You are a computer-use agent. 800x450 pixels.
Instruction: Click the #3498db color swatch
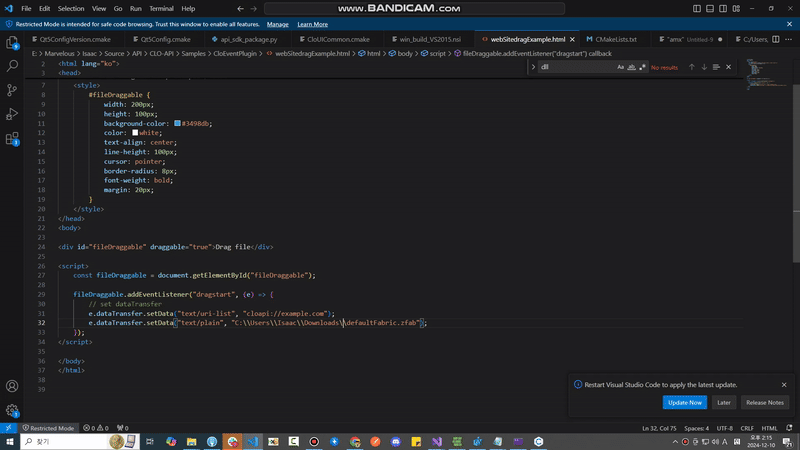pyautogui.click(x=178, y=123)
